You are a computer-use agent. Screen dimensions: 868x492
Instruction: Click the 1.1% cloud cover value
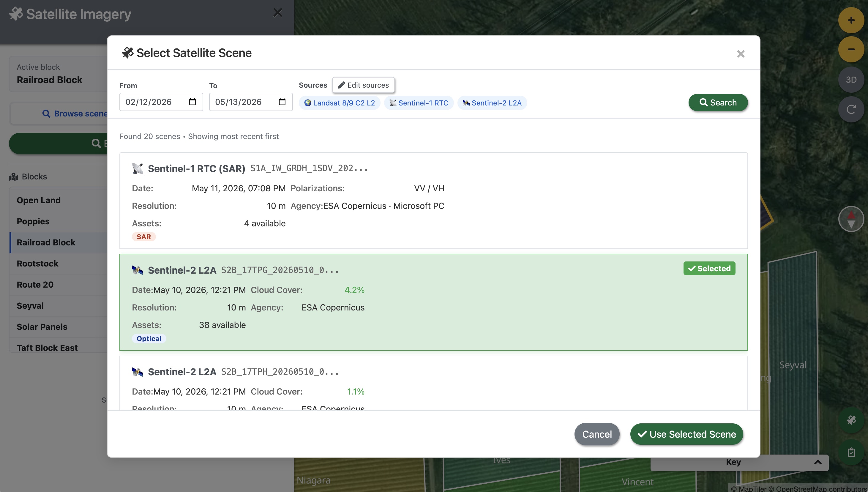click(356, 392)
